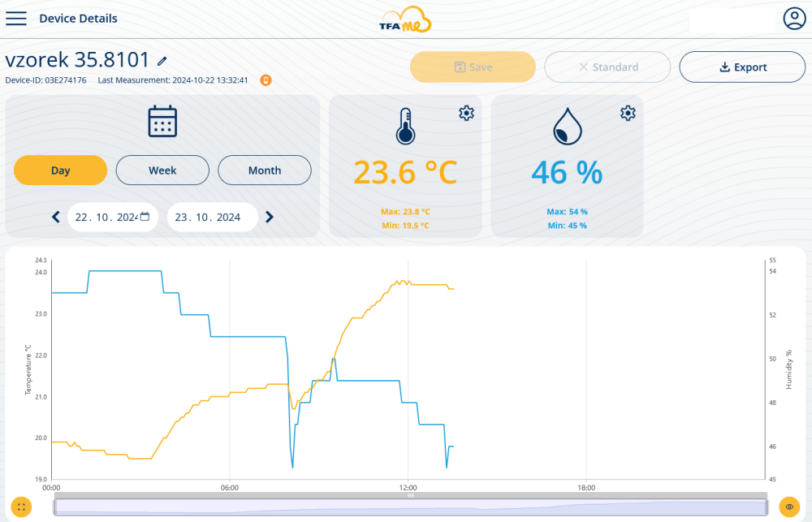The width and height of the screenshot is (812, 522).
Task: Click the chart time range slider
Action: pyautogui.click(x=410, y=507)
